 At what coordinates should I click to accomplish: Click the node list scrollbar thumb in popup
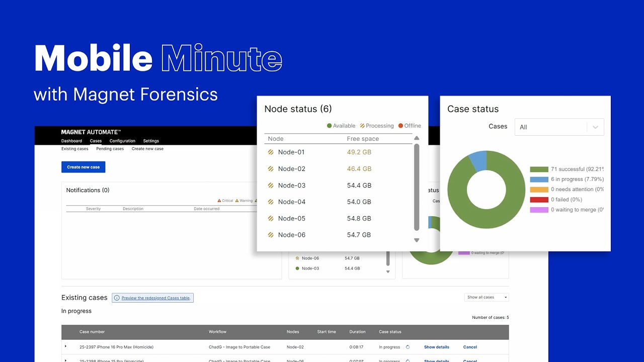pyautogui.click(x=416, y=187)
